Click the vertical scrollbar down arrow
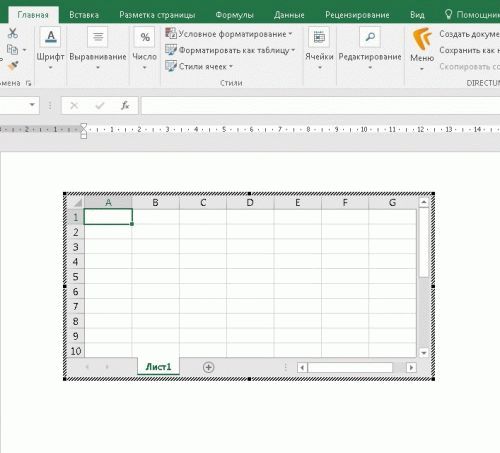 pyautogui.click(x=424, y=353)
